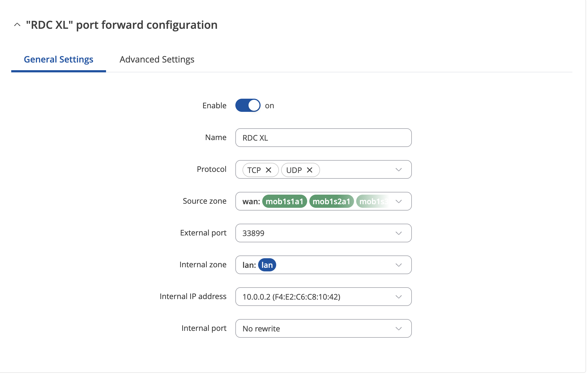Click the lan badge in Internal zone
The width and height of the screenshot is (588, 375).
tap(267, 265)
